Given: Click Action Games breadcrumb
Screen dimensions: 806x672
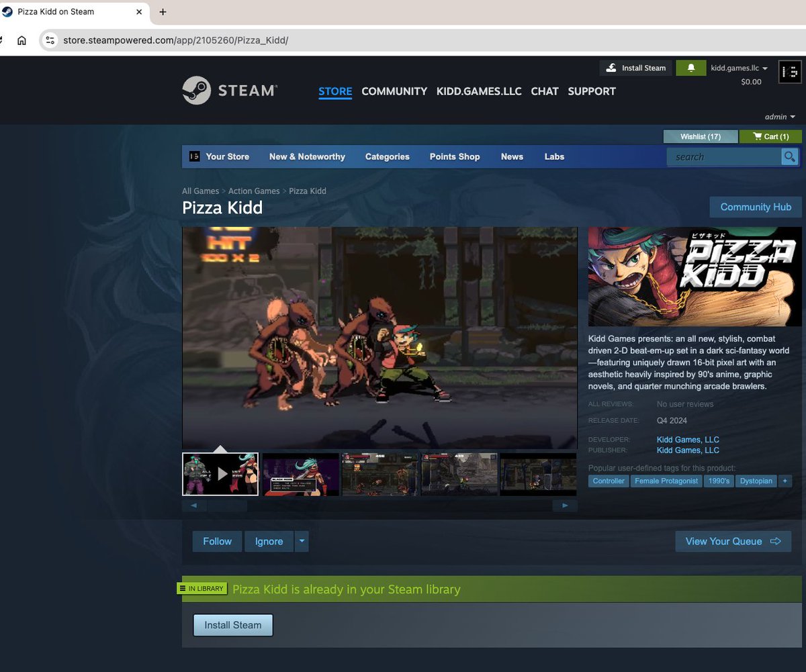Looking at the screenshot, I should click(254, 191).
